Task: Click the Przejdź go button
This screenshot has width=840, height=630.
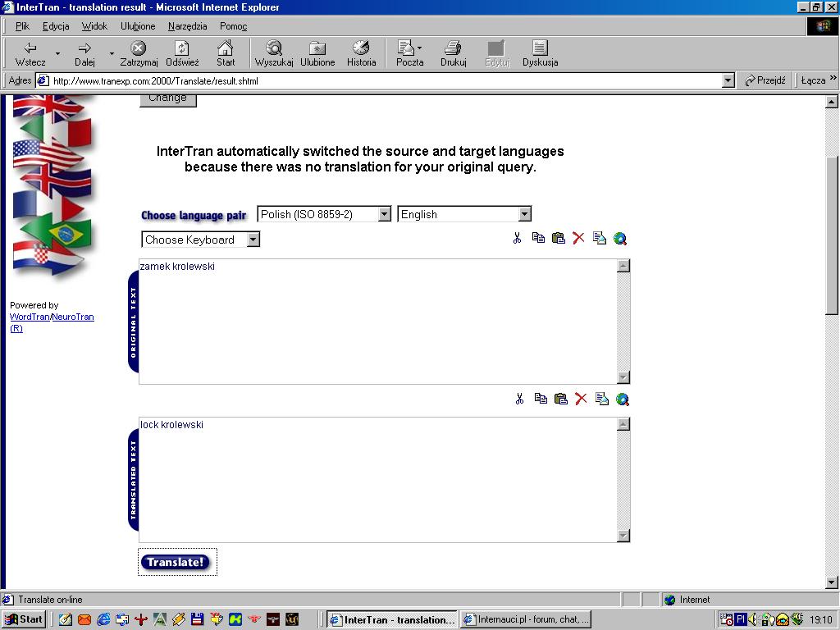Action: [x=765, y=80]
